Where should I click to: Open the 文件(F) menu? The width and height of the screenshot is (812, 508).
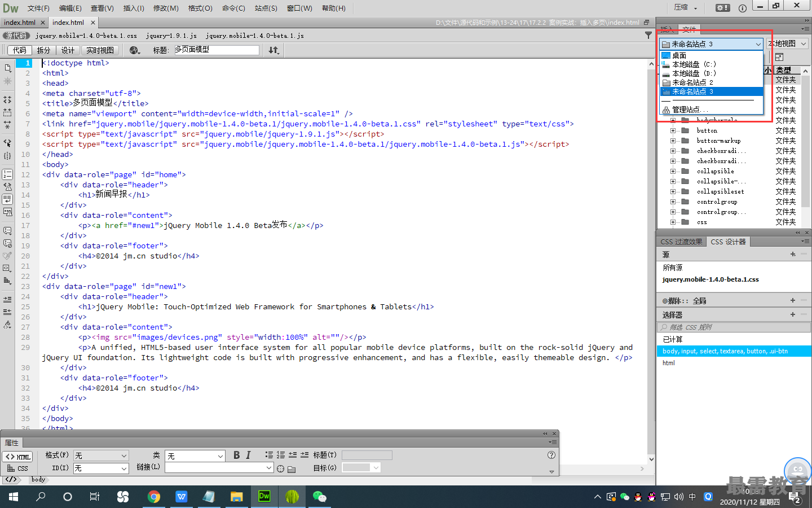(x=38, y=8)
